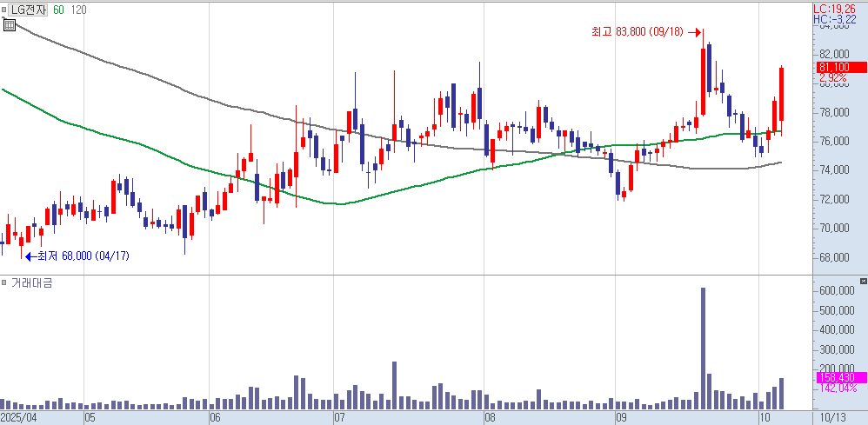
Task: Click the blue arrow at 최저 marker
Action: [x=30, y=256]
